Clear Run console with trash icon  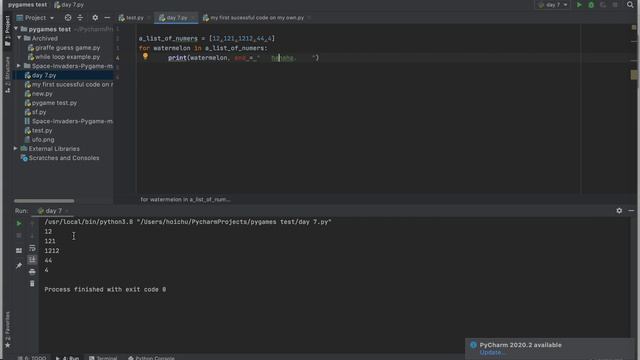point(32,283)
